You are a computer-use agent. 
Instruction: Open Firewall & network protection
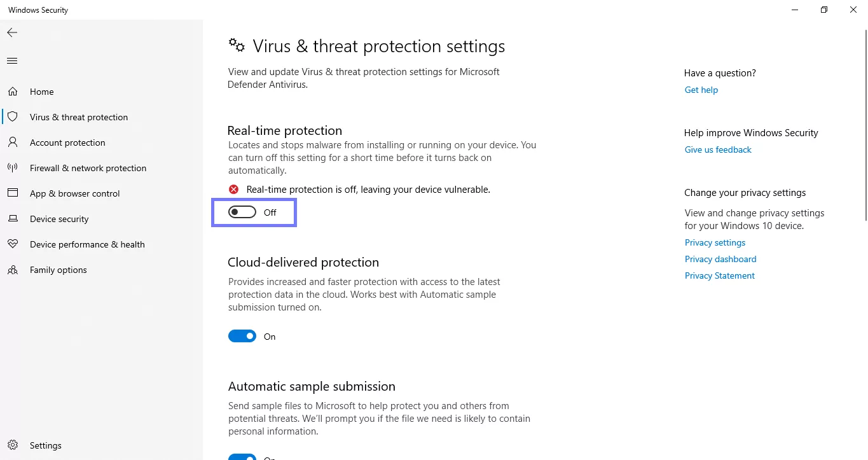click(88, 167)
